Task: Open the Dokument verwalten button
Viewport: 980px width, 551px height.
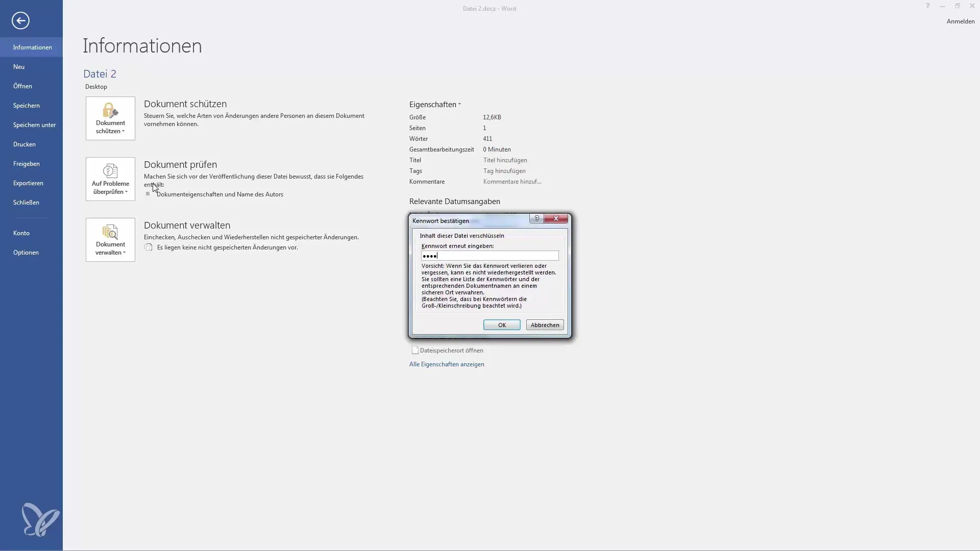Action: click(x=110, y=240)
